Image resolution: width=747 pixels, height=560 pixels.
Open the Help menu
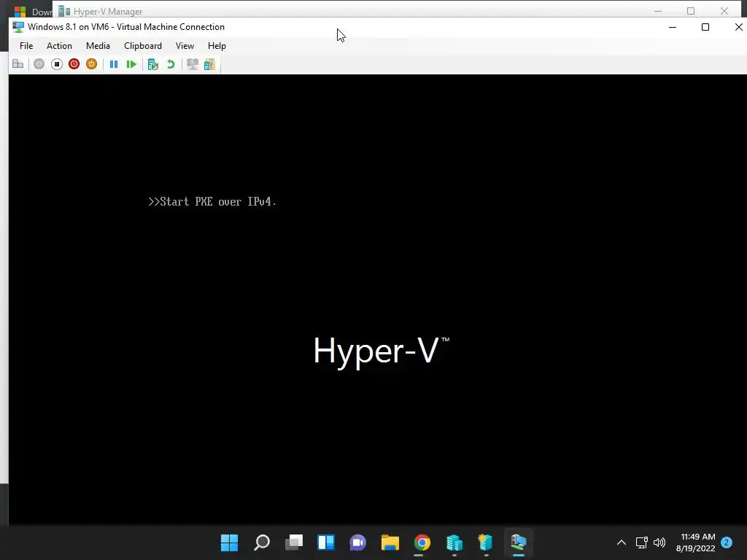click(x=217, y=46)
